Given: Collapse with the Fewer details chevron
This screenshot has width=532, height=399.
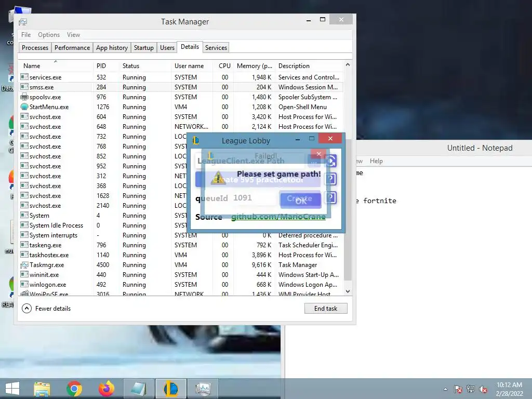Looking at the screenshot, I should click(27, 309).
